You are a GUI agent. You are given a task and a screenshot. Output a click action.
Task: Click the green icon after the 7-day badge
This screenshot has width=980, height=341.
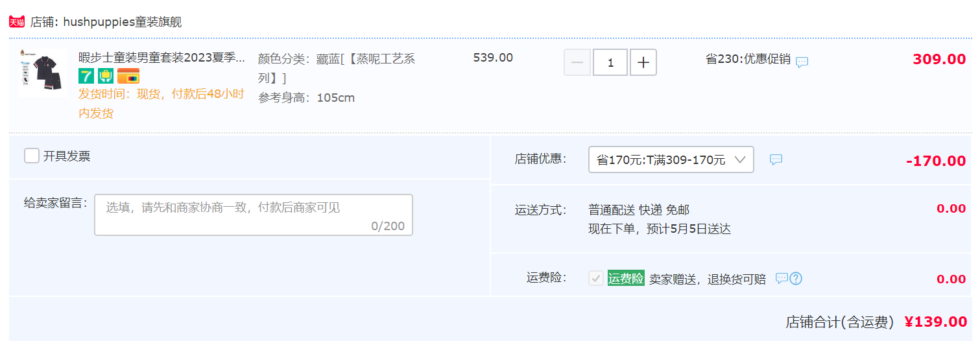pos(106,76)
